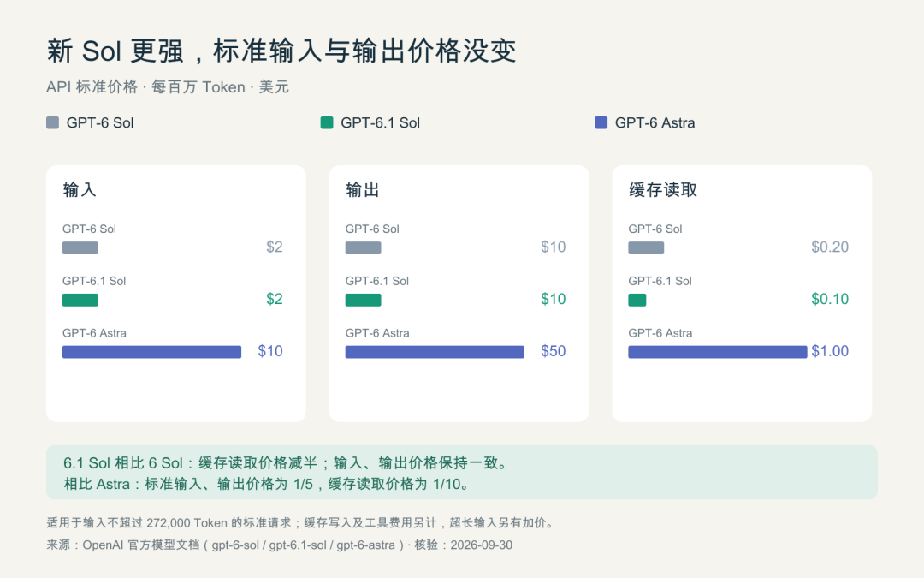Click the GPT-6 Sol bar in 输出 card
The height and width of the screenshot is (578, 924).
coord(363,247)
